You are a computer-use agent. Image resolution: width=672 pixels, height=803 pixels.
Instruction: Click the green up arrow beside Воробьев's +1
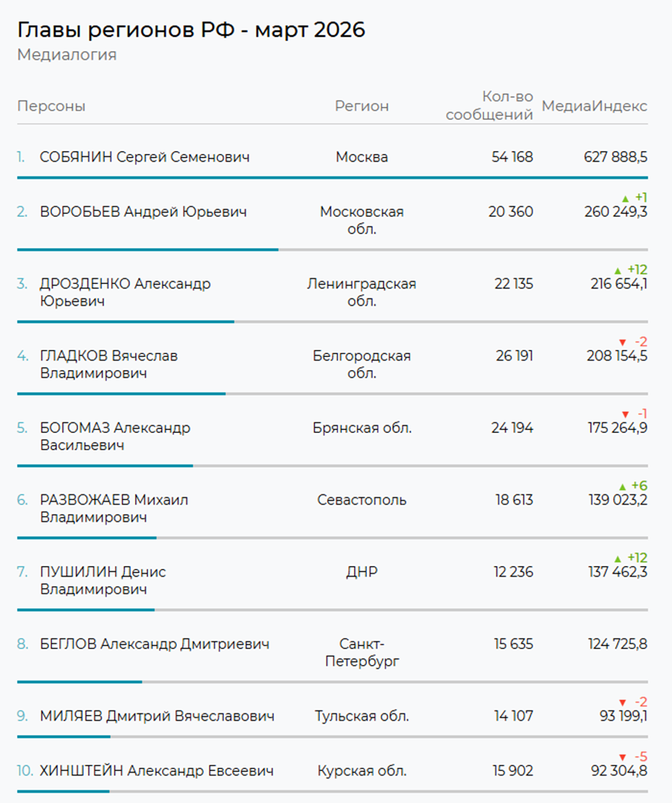[x=624, y=198]
